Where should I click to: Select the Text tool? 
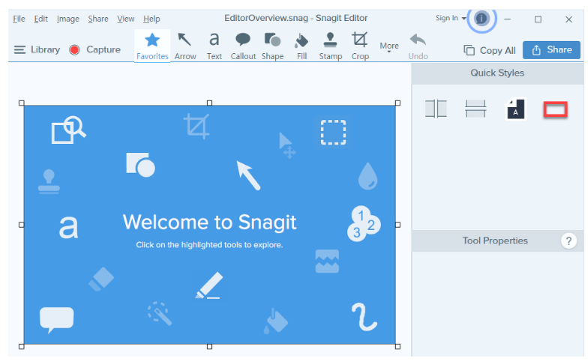[x=214, y=46]
